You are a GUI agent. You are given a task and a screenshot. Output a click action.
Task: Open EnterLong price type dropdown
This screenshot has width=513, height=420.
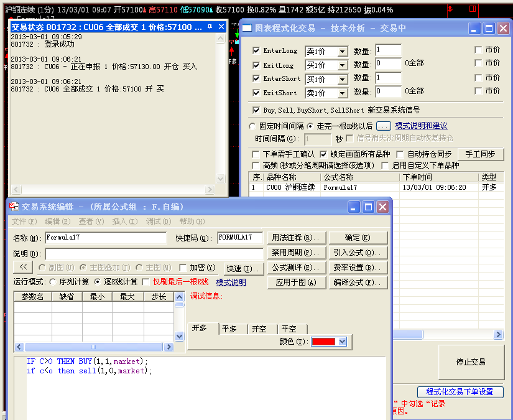point(342,52)
